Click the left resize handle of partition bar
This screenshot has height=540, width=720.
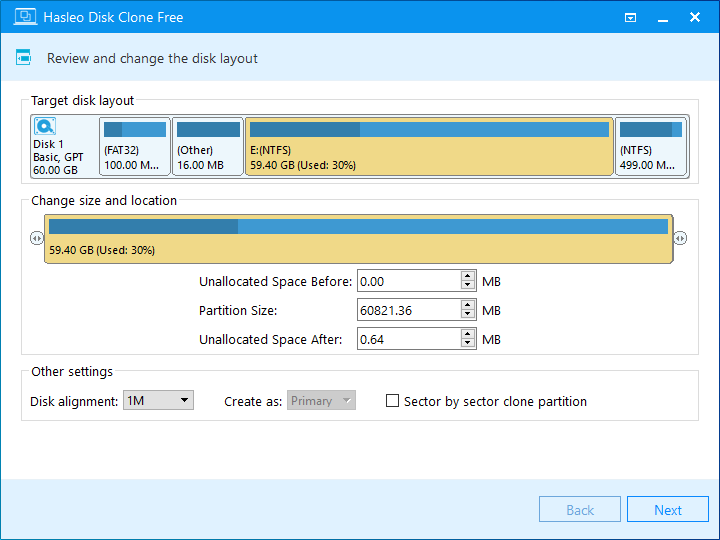tap(36, 238)
